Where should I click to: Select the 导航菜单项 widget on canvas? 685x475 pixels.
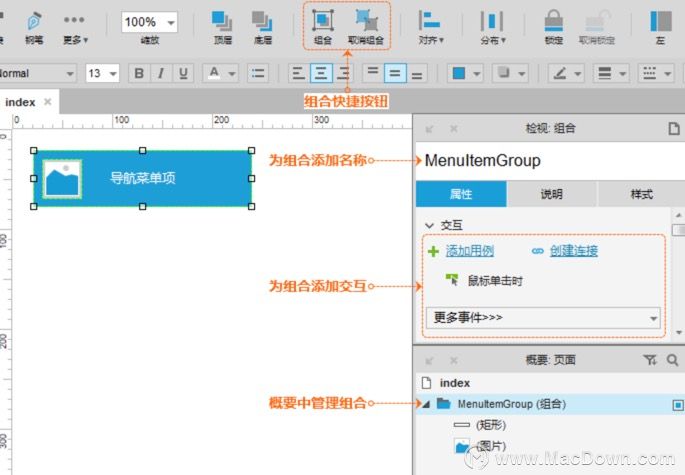tap(143, 178)
